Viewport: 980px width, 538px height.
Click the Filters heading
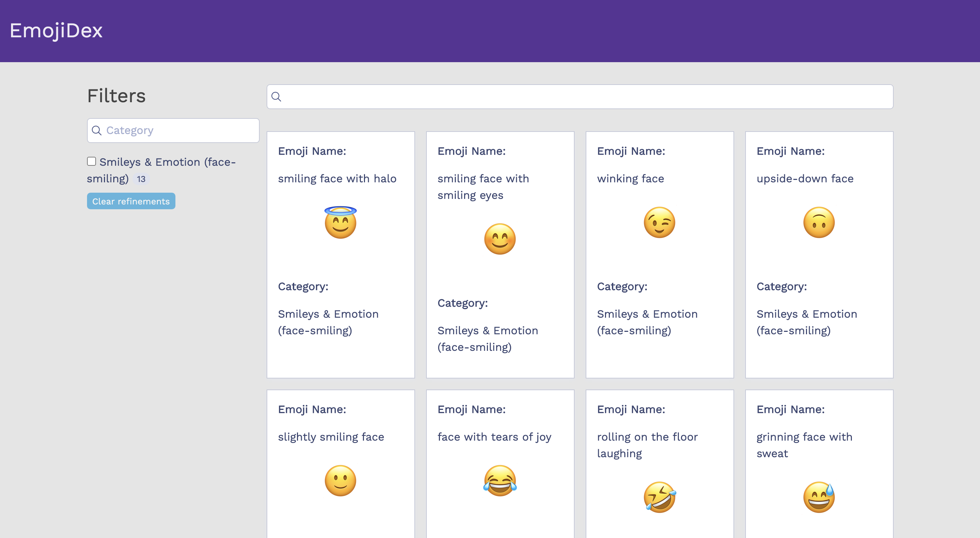point(116,96)
